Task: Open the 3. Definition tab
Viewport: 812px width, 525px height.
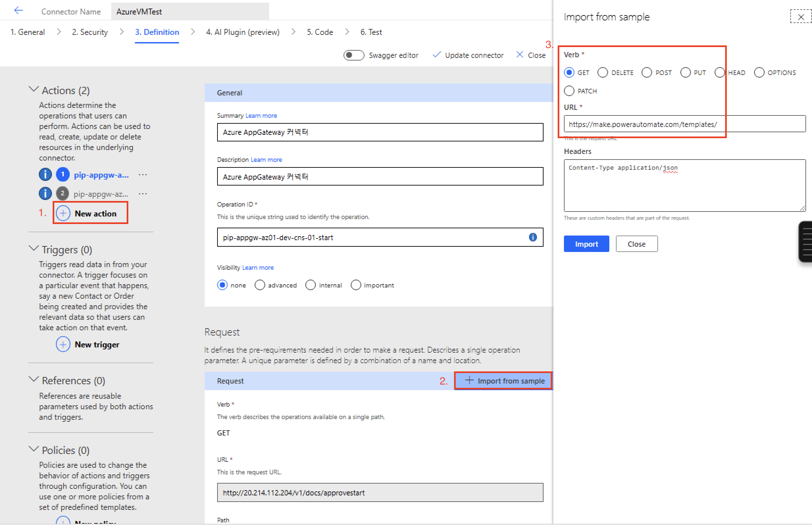Action: pos(157,32)
